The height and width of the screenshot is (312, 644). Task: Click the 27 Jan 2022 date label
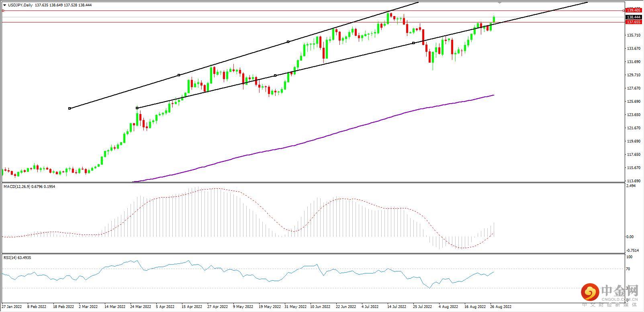pos(12,306)
